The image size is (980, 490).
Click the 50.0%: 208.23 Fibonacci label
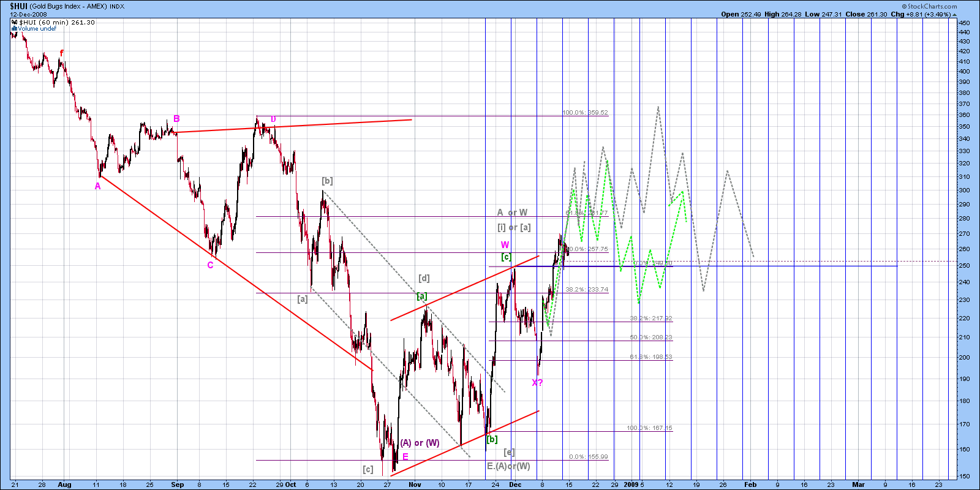(651, 337)
